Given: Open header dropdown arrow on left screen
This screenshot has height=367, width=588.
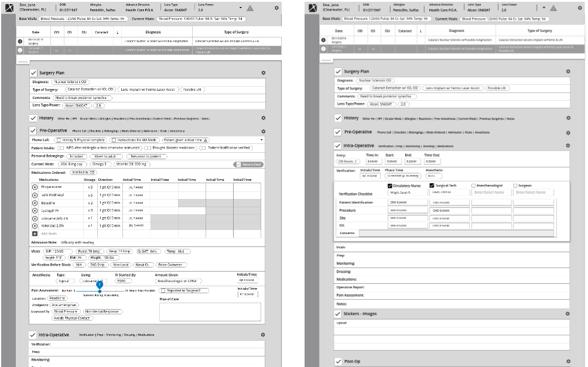Looking at the screenshot, I should pyautogui.click(x=241, y=8).
